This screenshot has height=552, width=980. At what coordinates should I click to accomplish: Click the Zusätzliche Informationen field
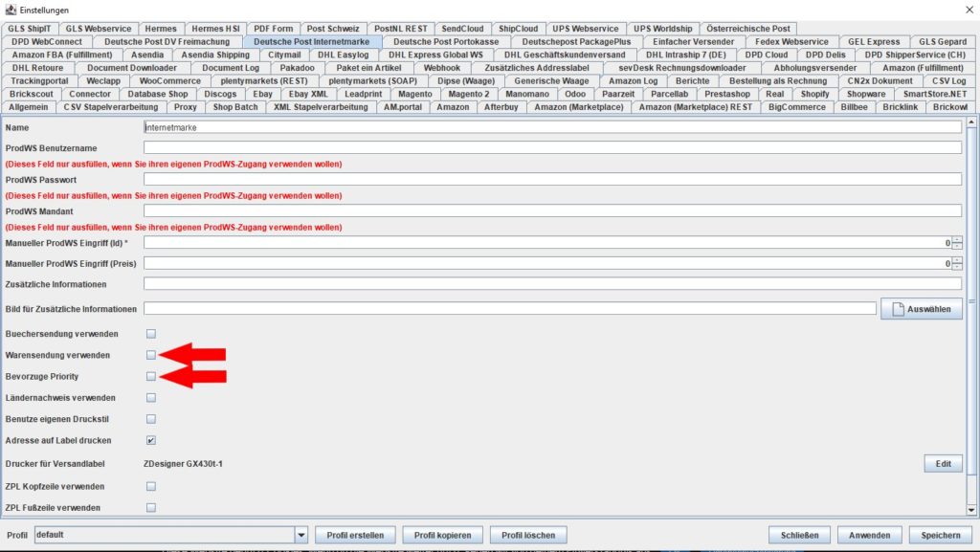point(552,284)
